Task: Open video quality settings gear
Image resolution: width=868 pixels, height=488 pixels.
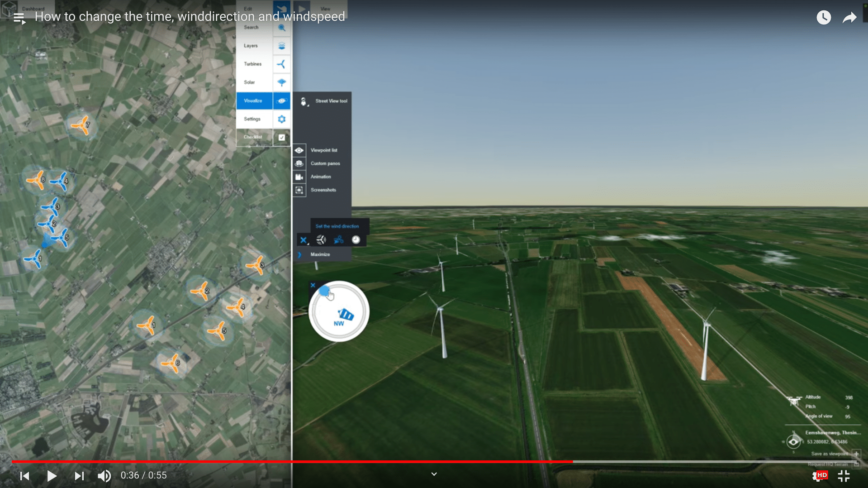Action: [x=819, y=476]
